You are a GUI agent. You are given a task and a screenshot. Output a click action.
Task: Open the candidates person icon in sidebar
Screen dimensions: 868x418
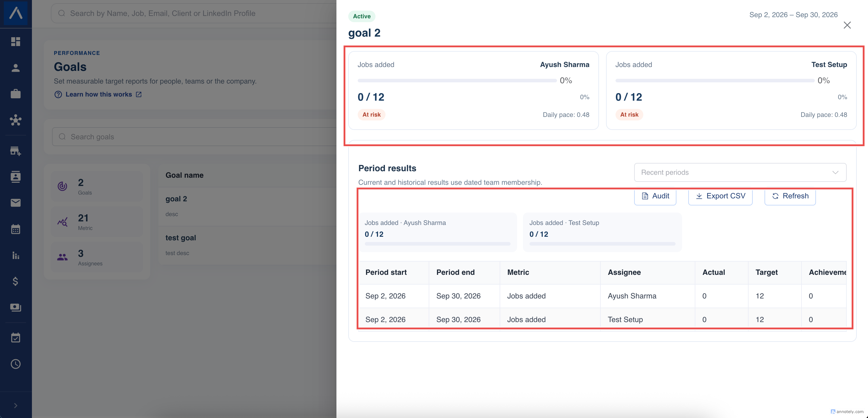pyautogui.click(x=15, y=68)
